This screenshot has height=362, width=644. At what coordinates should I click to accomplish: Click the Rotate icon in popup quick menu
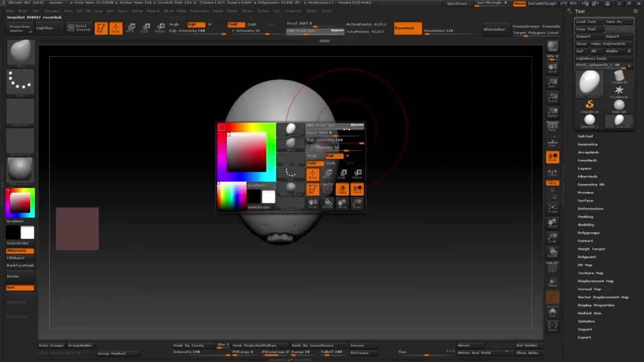click(357, 175)
